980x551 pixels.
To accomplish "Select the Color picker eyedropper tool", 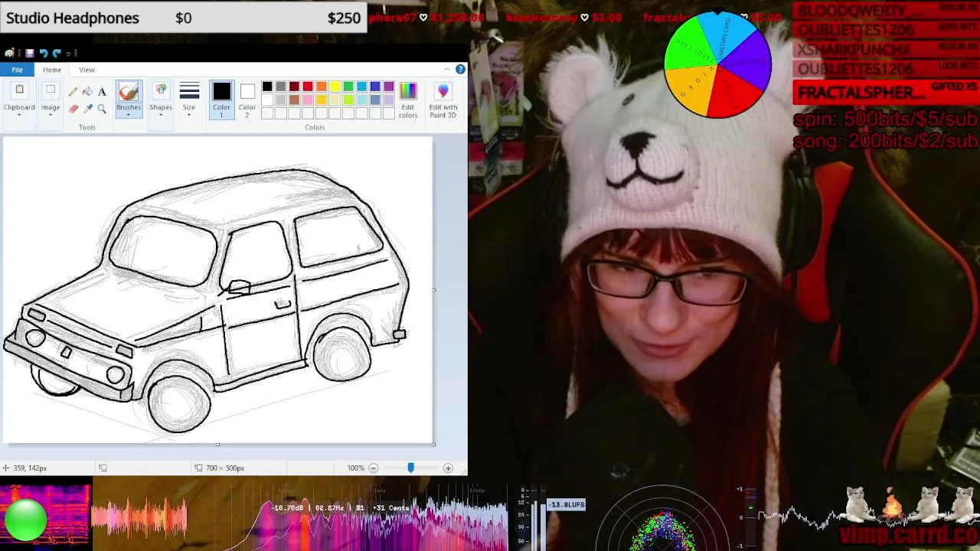I will [87, 109].
